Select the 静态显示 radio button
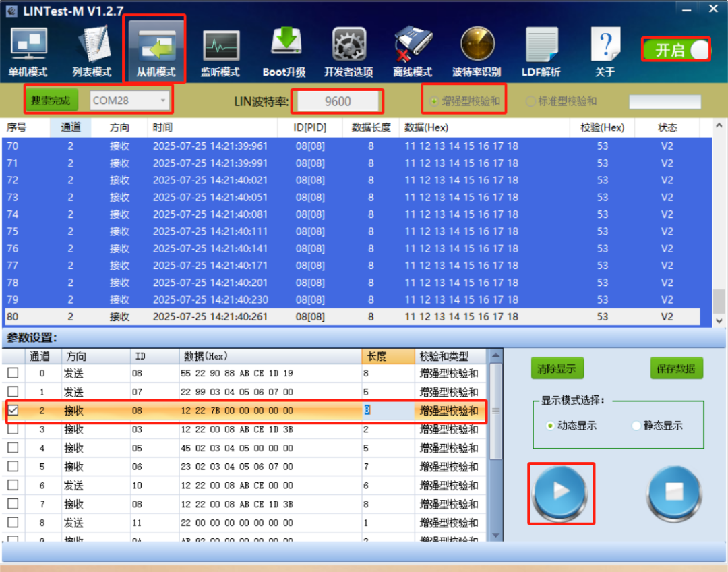Screen dimensions: 728x572 pos(637,426)
